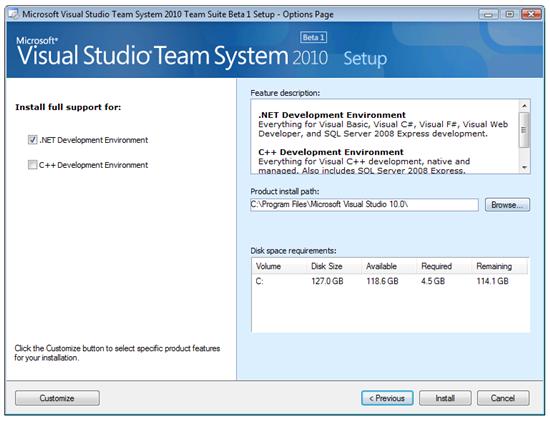Click the C++ Development Environment description heading
Image resolution: width=550 pixels, height=421 pixels.
331,152
